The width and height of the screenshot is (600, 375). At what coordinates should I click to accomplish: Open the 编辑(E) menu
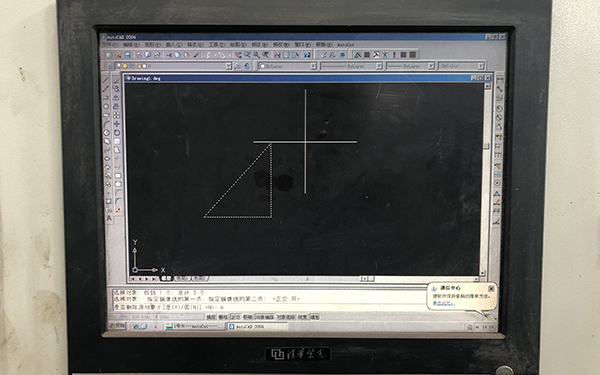coord(131,44)
